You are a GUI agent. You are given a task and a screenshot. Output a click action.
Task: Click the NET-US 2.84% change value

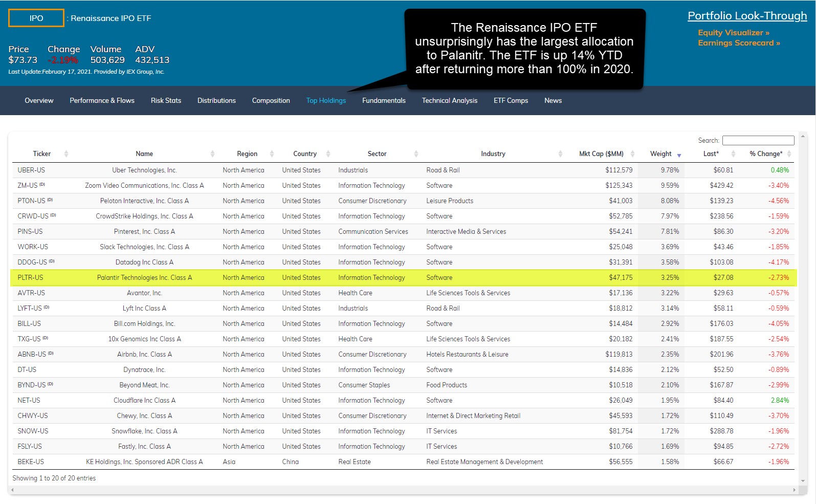click(780, 401)
